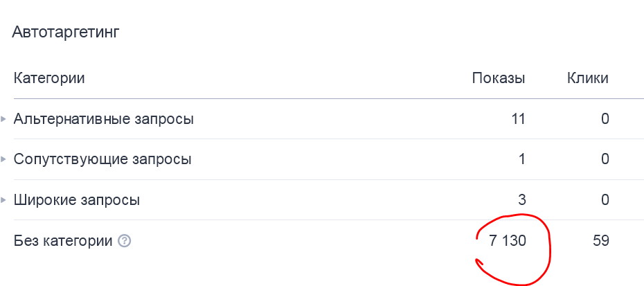Image resolution: width=644 pixels, height=286 pixels.
Task: Click the circled 7 130 impressions value
Action: pos(508,242)
